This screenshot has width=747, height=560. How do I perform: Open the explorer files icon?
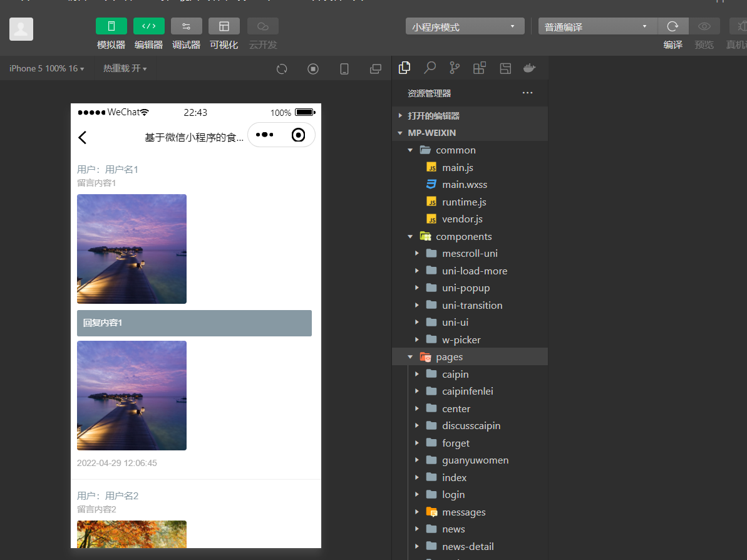coord(404,68)
